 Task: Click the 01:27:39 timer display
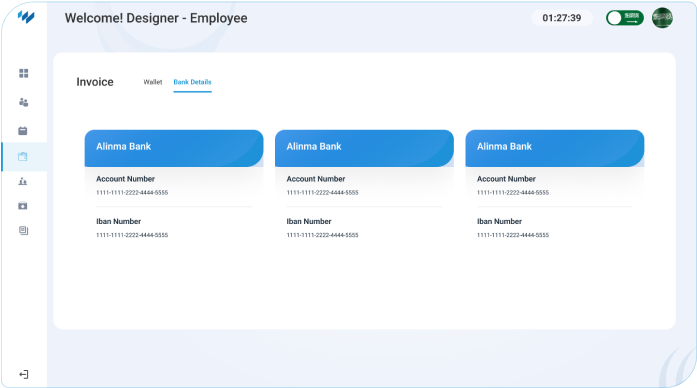(x=562, y=18)
